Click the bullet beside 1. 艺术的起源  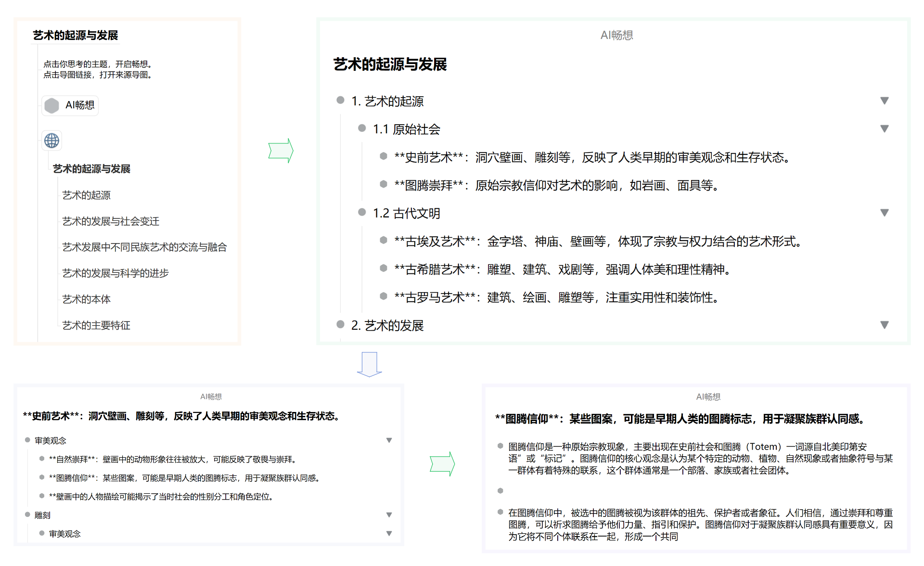(x=340, y=100)
